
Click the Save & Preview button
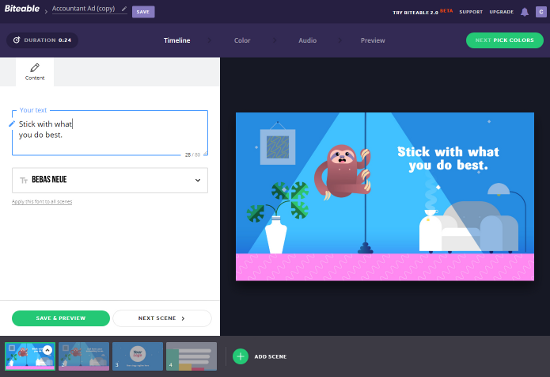click(61, 318)
